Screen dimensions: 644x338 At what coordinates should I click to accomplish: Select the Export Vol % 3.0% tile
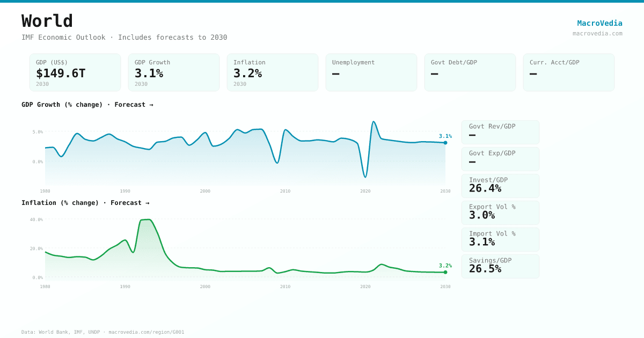point(500,212)
